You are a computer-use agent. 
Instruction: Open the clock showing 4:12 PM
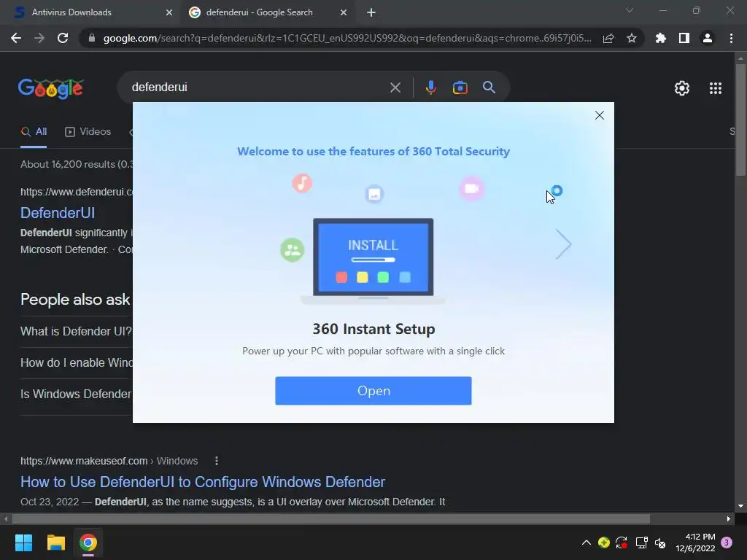[x=695, y=542]
